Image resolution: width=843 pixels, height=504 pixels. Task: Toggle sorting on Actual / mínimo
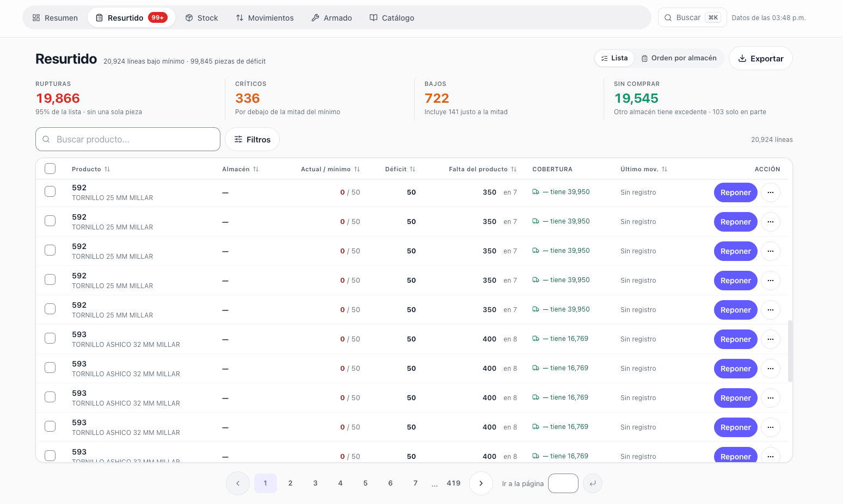(x=330, y=169)
